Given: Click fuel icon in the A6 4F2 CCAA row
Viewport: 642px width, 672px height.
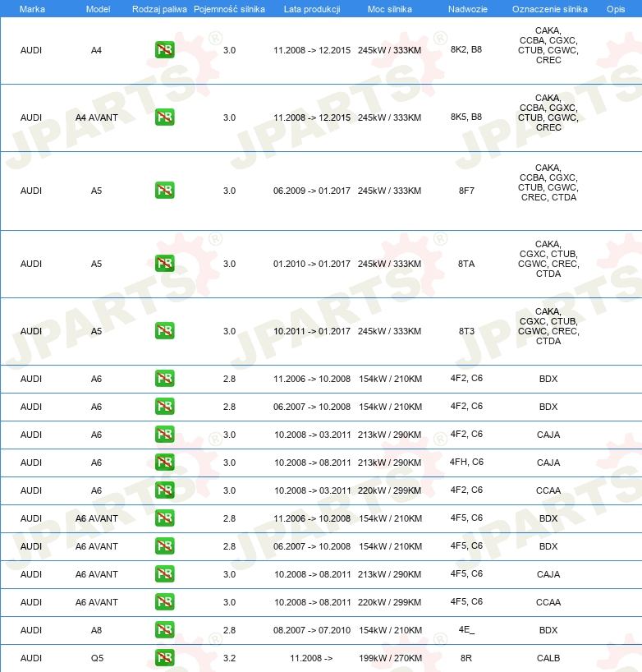Looking at the screenshot, I should point(164,490).
